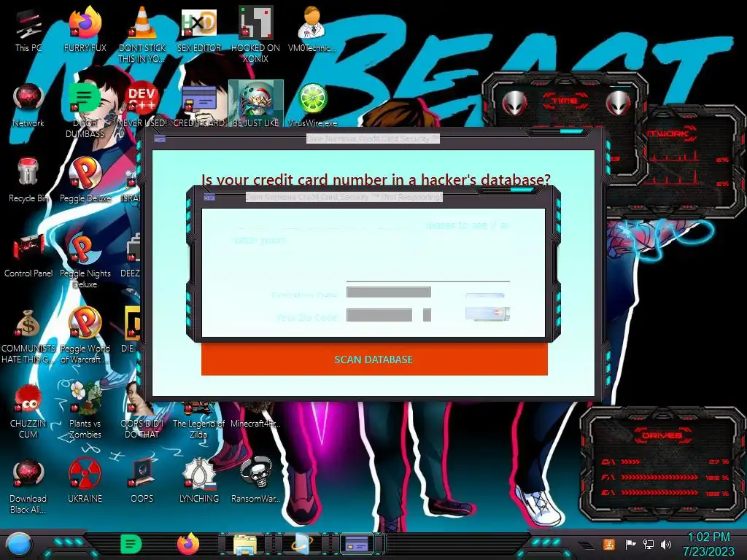Viewport: 747px width, 560px height.
Task: Click the Not Responding window title bar
Action: pyautogui.click(x=344, y=197)
